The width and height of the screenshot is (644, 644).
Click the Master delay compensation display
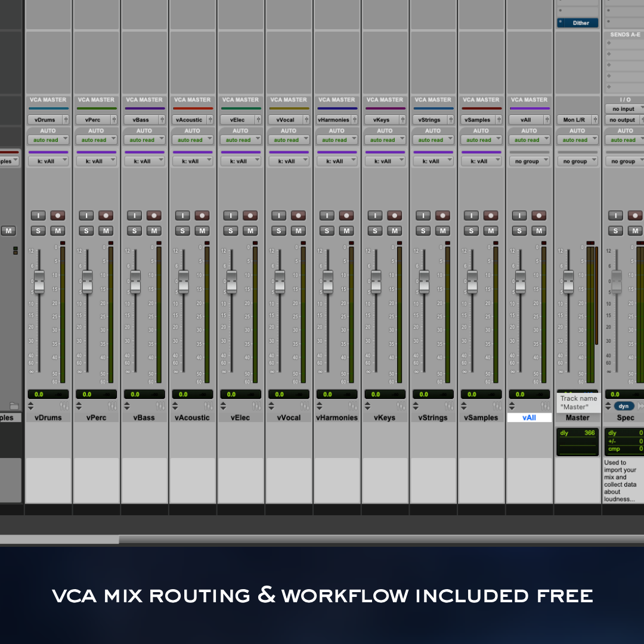point(577,442)
